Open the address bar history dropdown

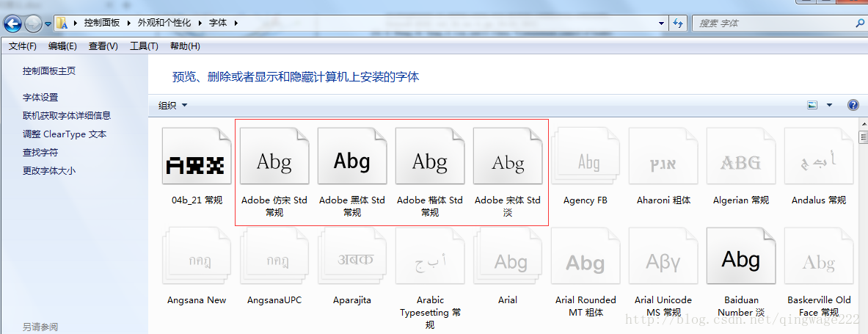(x=662, y=23)
